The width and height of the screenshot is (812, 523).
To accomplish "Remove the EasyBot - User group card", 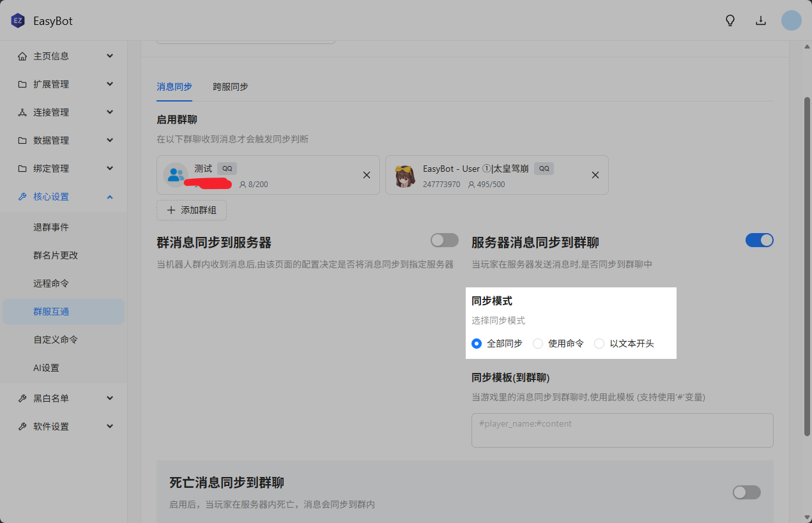I will coord(595,175).
